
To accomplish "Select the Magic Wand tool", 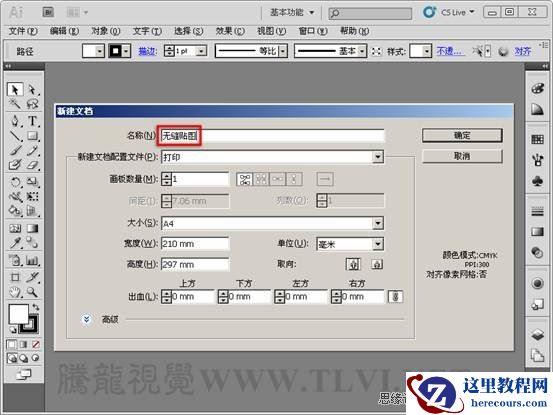I will coord(15,104).
